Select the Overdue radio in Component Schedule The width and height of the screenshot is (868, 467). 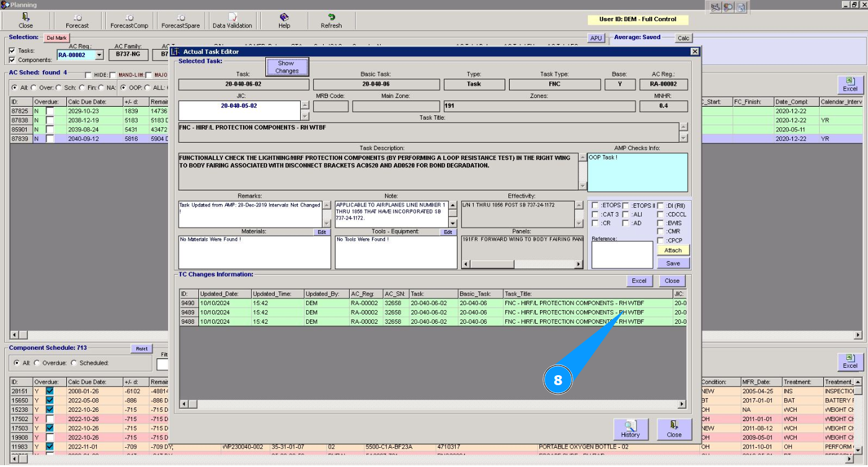(x=37, y=363)
